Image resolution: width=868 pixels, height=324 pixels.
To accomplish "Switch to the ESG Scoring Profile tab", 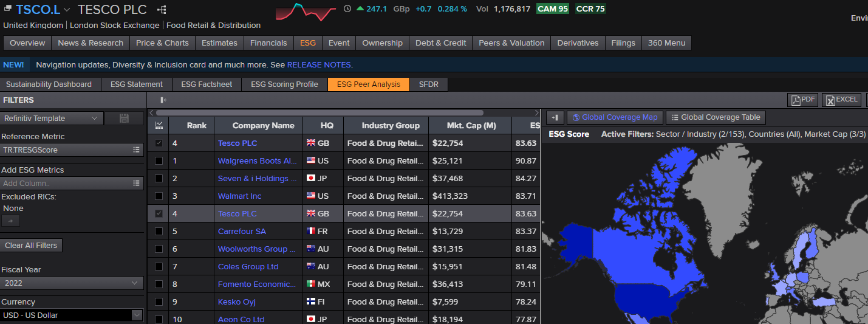I will pyautogui.click(x=284, y=84).
